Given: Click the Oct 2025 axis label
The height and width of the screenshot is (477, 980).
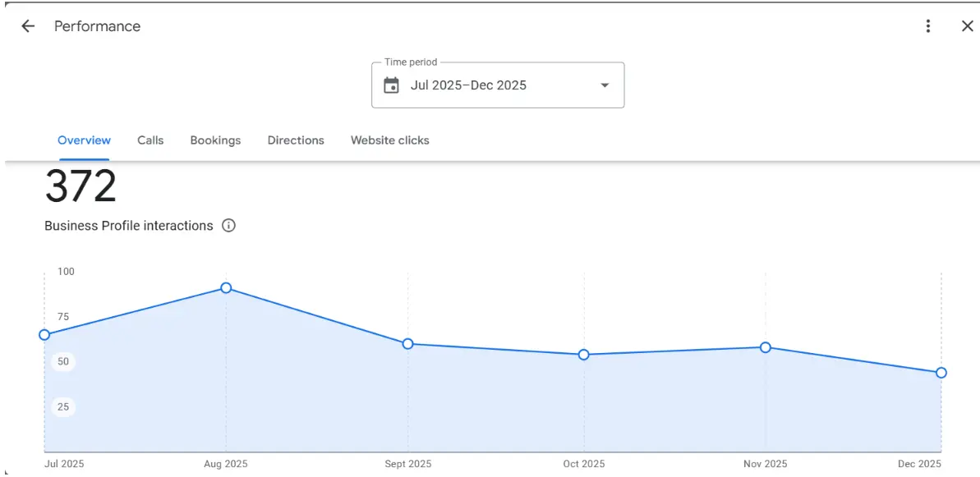Looking at the screenshot, I should (584, 464).
